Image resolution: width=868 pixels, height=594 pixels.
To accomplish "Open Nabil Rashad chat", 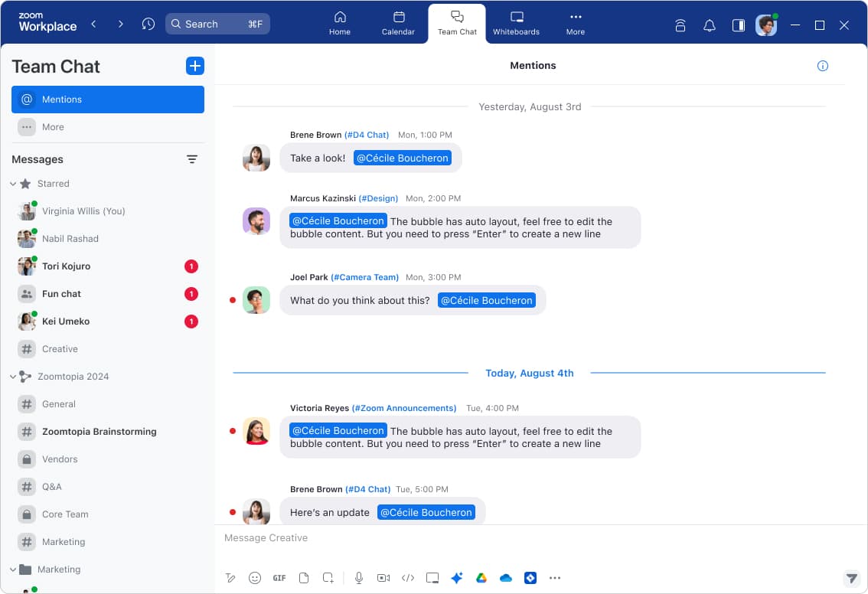I will pos(108,239).
